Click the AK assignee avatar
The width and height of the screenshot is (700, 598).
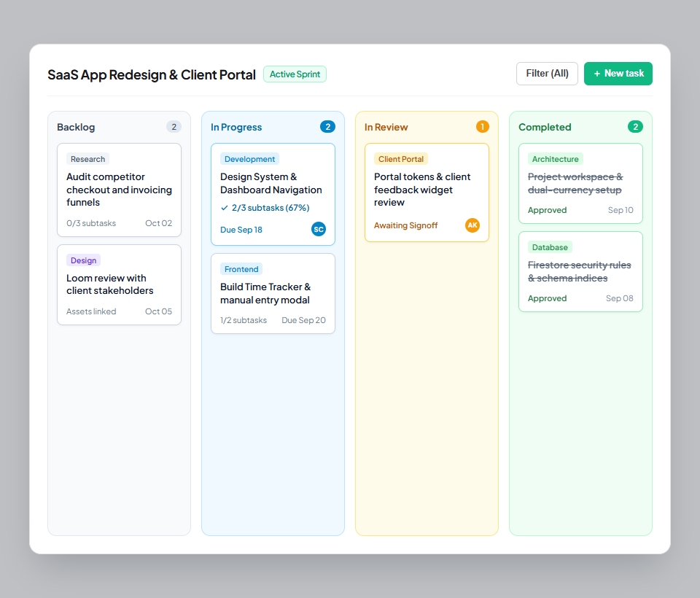[x=472, y=225]
